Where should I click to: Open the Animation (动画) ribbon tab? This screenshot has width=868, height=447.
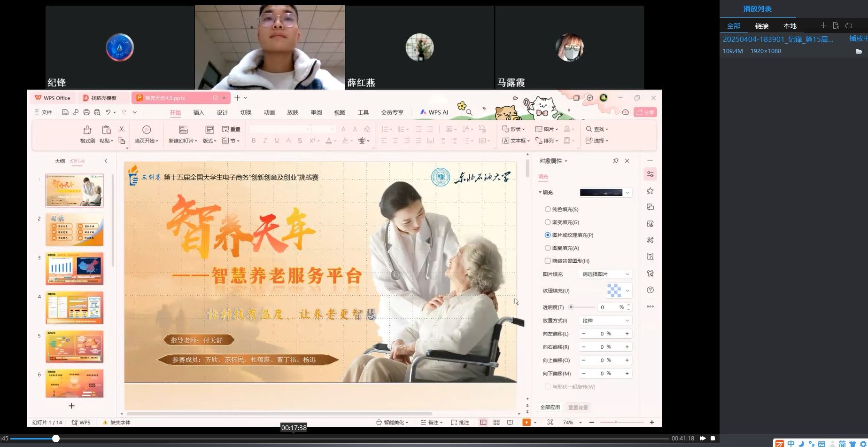coord(269,112)
